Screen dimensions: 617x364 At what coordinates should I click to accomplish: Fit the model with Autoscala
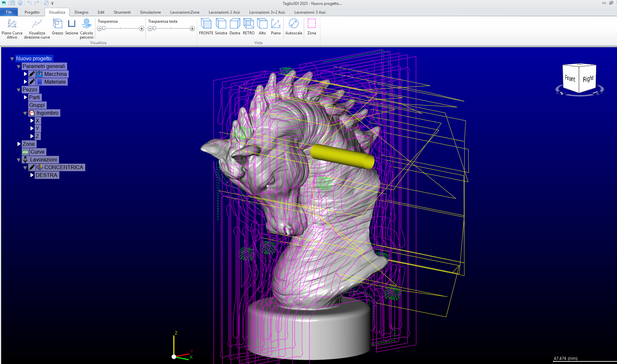coord(293,24)
